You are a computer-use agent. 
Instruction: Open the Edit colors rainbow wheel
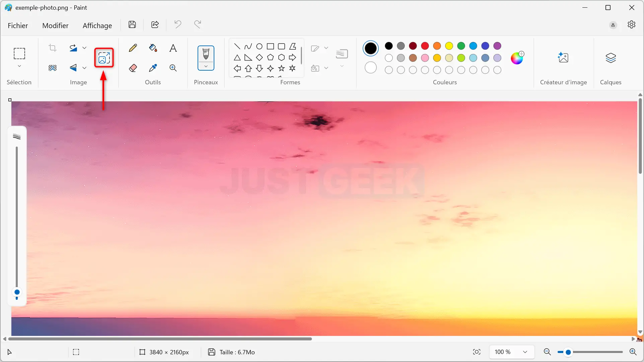pyautogui.click(x=517, y=58)
